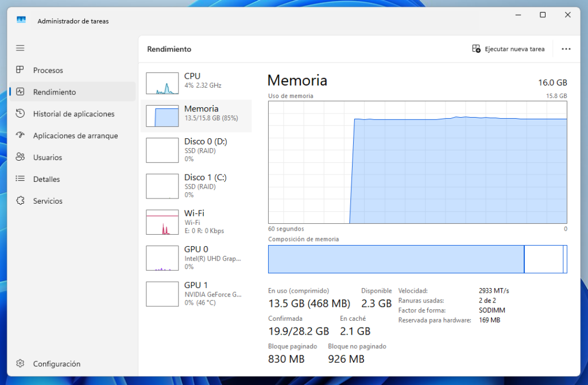Click Intel(R) UHD Graphics text under GPU 0
The image size is (588, 385).
click(x=212, y=259)
